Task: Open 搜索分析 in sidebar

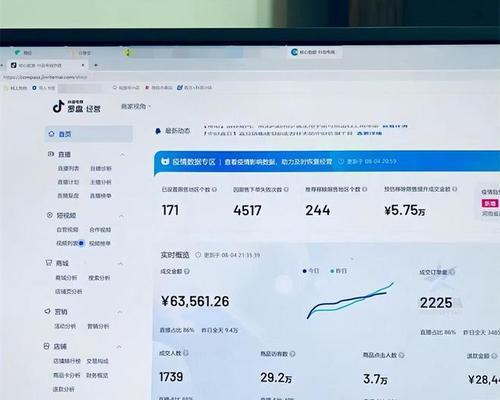Action: pyautogui.click(x=99, y=278)
